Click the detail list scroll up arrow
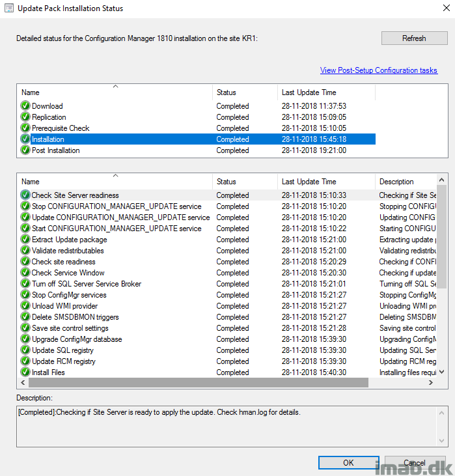Viewport: 455px width, 476px height. pyautogui.click(x=442, y=180)
